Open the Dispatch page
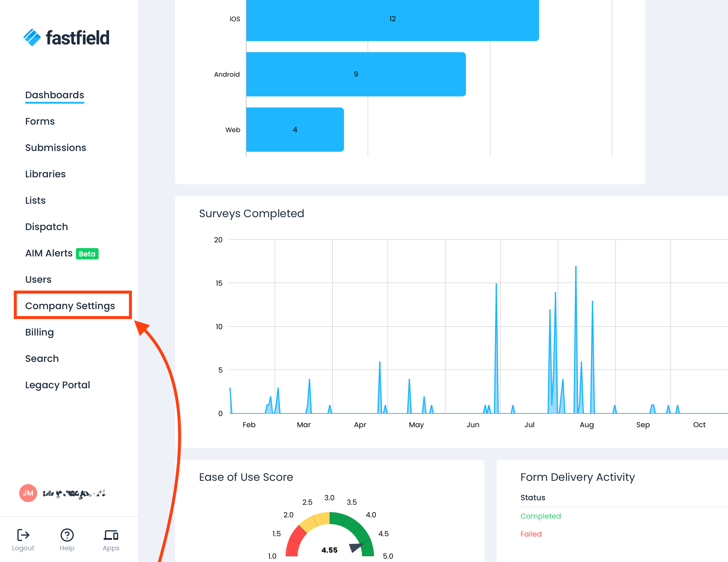Image resolution: width=728 pixels, height=562 pixels. (47, 227)
